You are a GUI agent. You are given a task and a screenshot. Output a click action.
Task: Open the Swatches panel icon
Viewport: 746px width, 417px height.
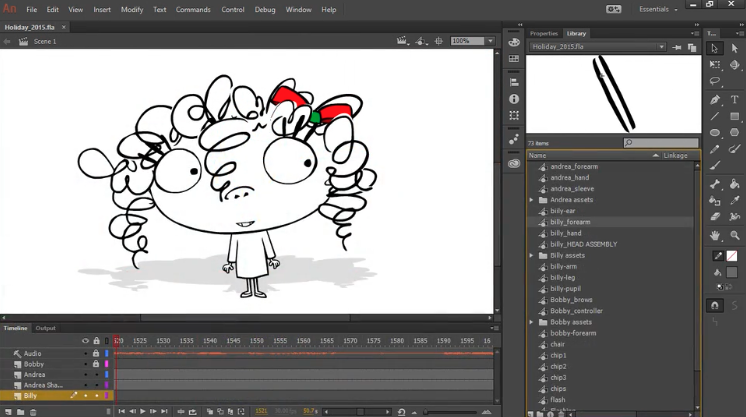(x=514, y=59)
